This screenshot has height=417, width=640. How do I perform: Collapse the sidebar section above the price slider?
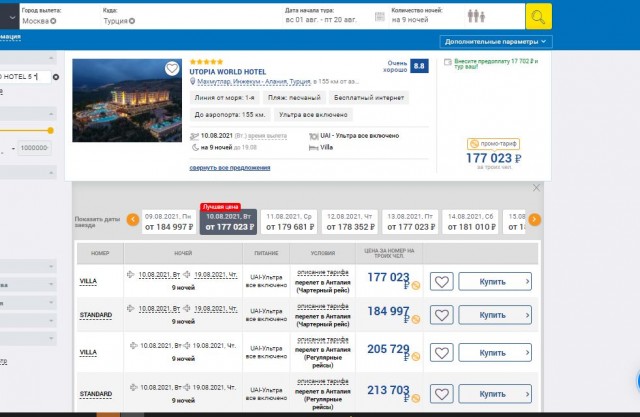coord(51,113)
